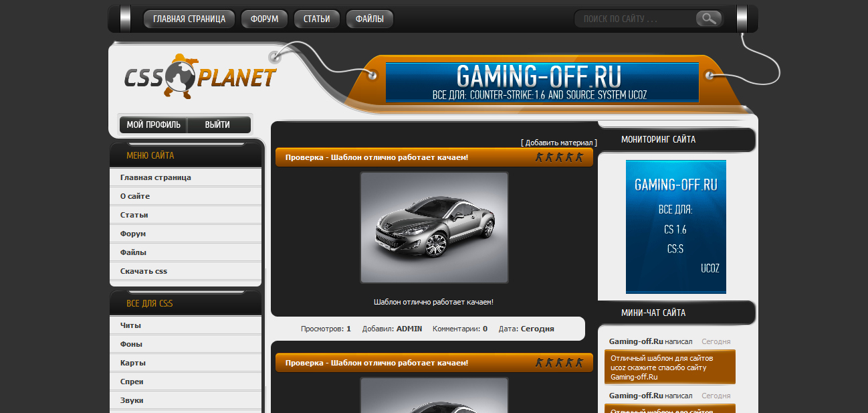
Task: Select ФАЙЛЫ in top navigation bar
Action: click(x=370, y=19)
